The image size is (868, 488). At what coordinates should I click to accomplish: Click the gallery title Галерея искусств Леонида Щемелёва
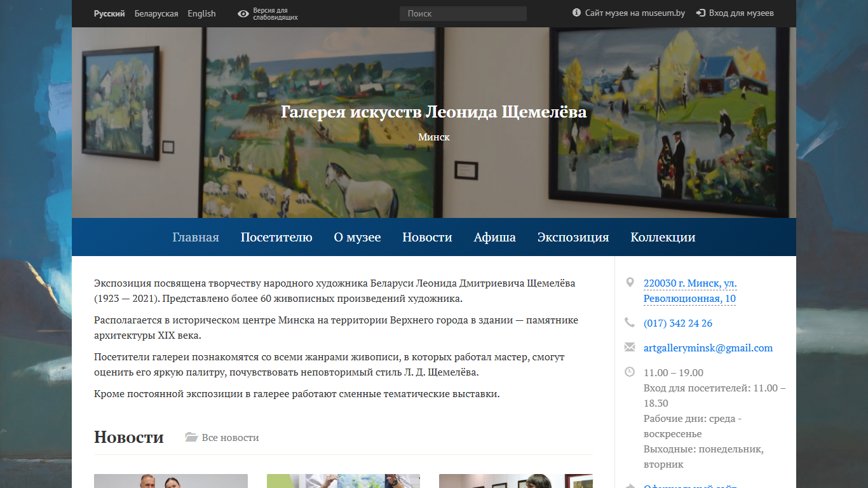tap(434, 112)
